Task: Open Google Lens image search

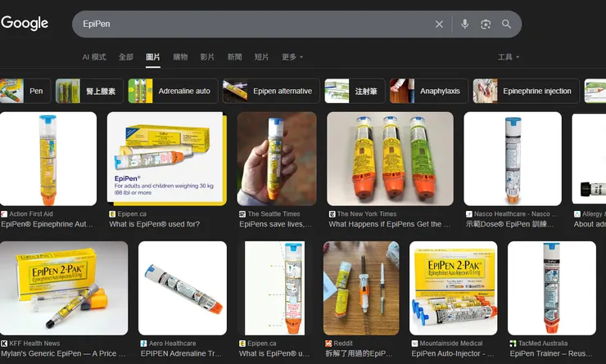Action: pyautogui.click(x=486, y=25)
